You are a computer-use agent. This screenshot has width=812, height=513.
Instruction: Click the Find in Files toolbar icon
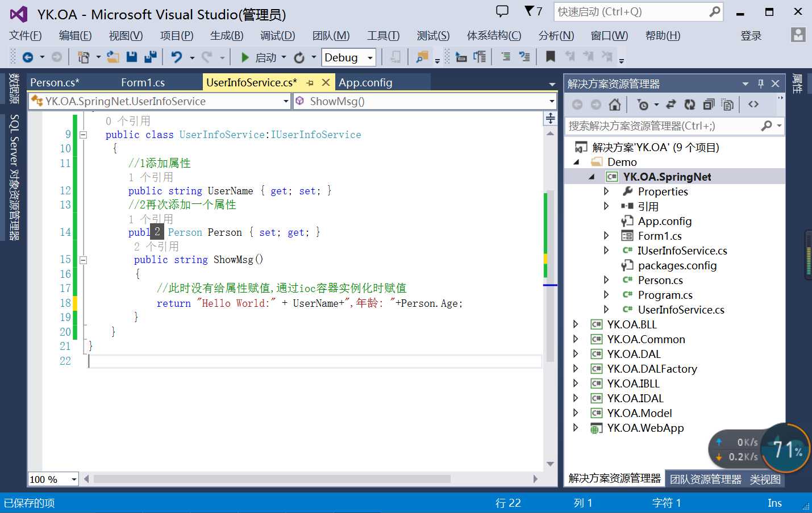pyautogui.click(x=422, y=57)
